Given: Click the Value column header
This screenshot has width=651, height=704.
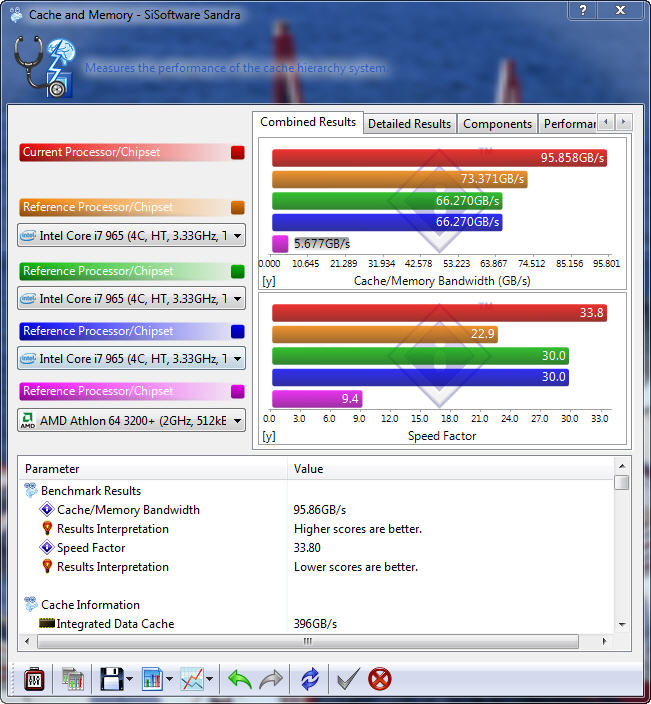Looking at the screenshot, I should (450, 469).
